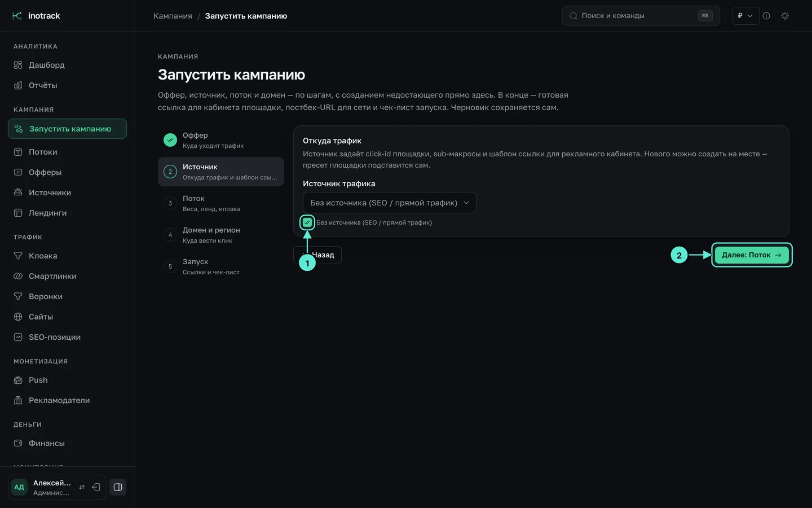Screen dimensions: 812x508
Task: Open the info icon in the top bar
Action: pos(766,16)
